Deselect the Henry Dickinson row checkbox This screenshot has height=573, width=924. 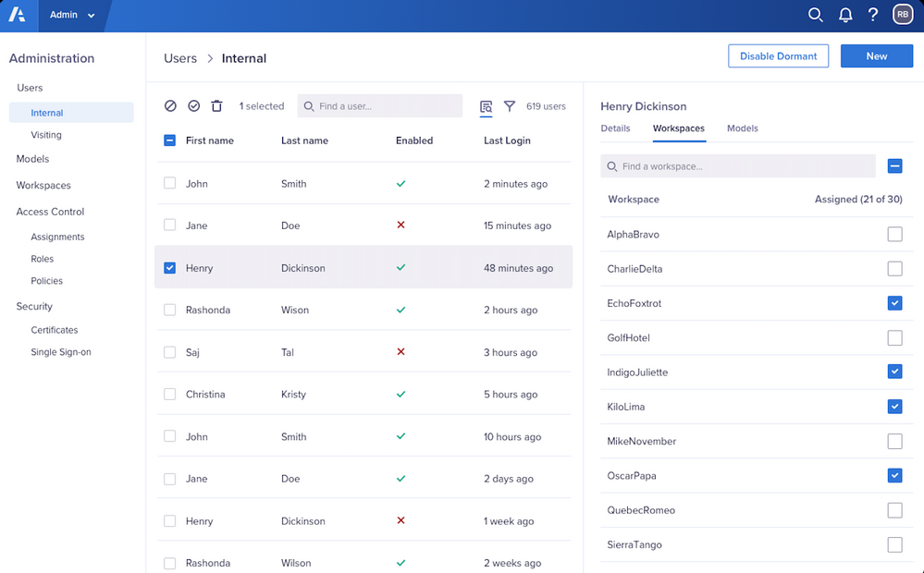(x=170, y=268)
